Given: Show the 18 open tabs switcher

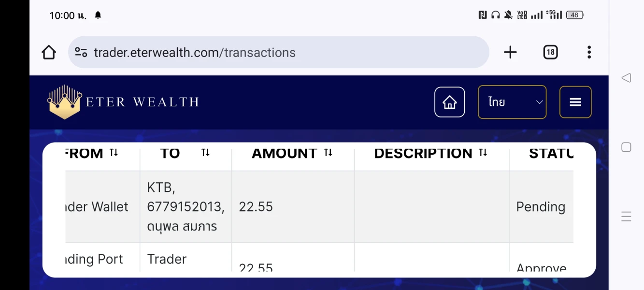Looking at the screenshot, I should pyautogui.click(x=550, y=52).
